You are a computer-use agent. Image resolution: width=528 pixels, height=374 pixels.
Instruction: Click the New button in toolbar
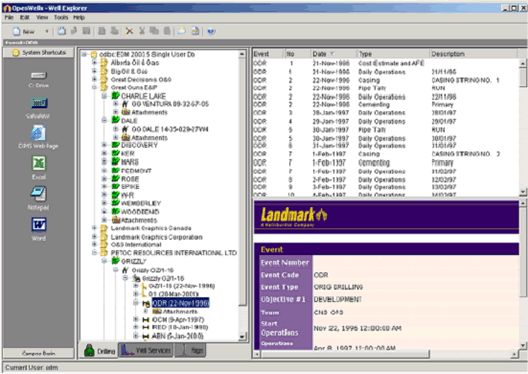coord(24,32)
